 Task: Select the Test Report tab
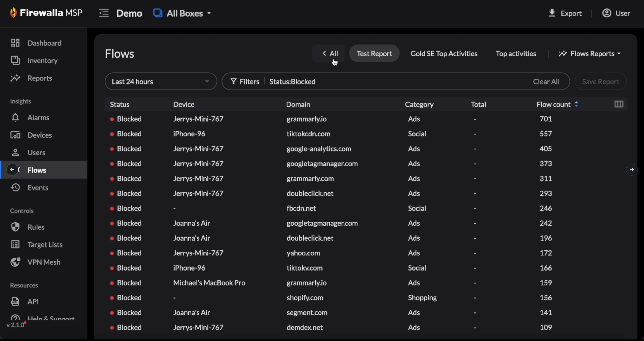tap(374, 53)
